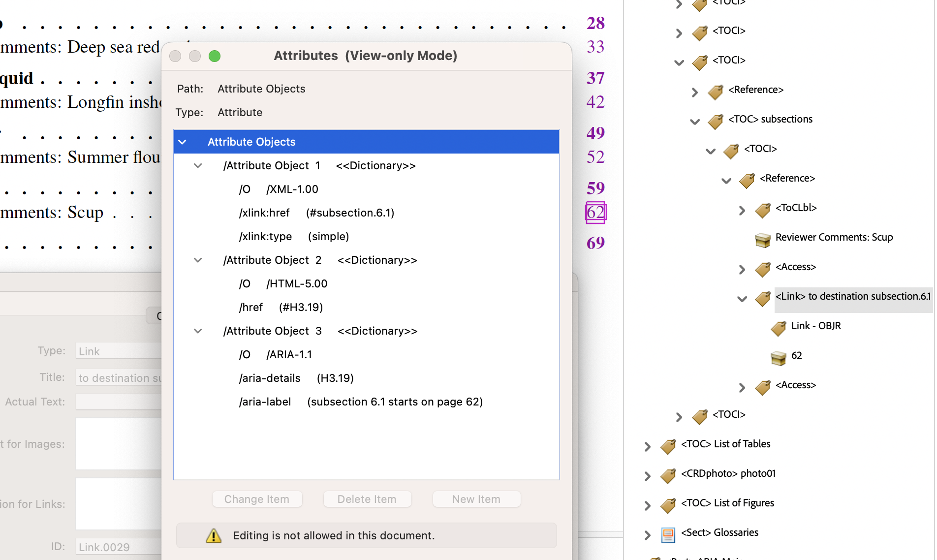
Task: Select the TOC subsections tree item
Action: click(770, 119)
